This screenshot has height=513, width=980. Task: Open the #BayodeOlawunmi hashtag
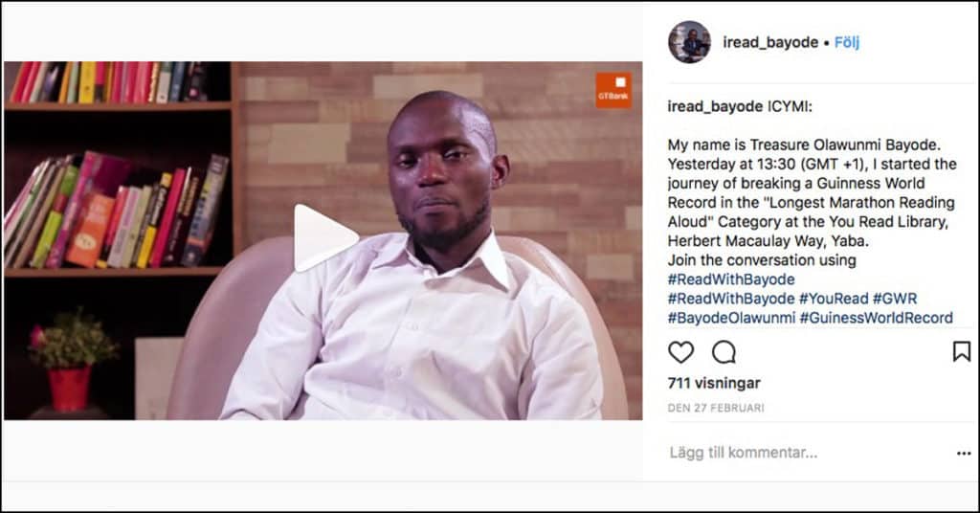click(731, 318)
